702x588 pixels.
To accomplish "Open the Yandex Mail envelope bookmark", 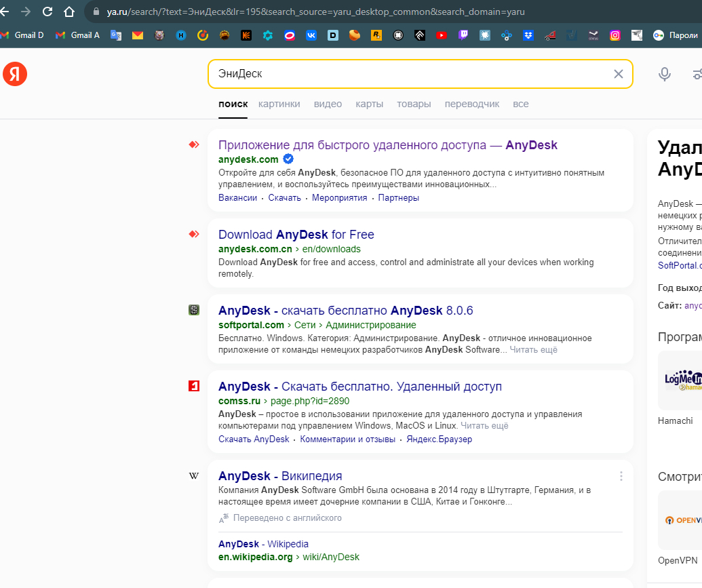I will point(138,35).
